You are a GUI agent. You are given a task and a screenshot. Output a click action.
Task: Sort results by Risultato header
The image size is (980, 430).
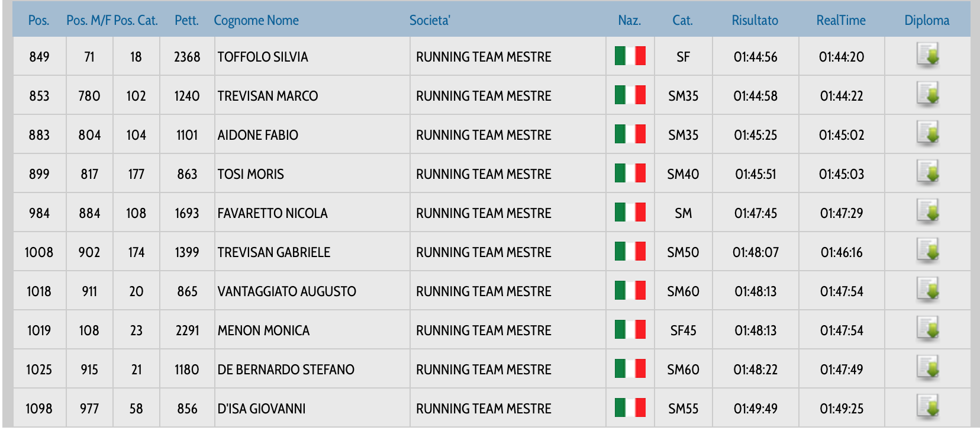point(755,20)
